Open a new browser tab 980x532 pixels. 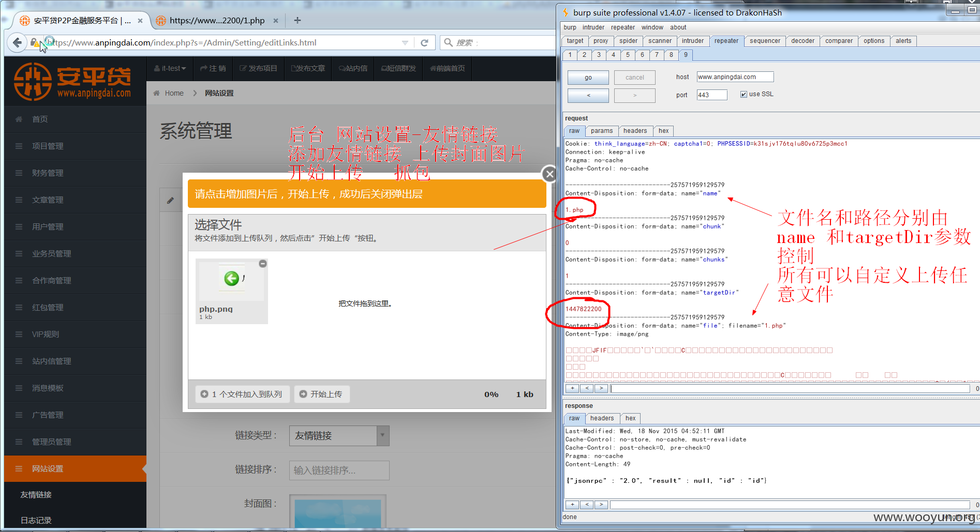(x=297, y=20)
